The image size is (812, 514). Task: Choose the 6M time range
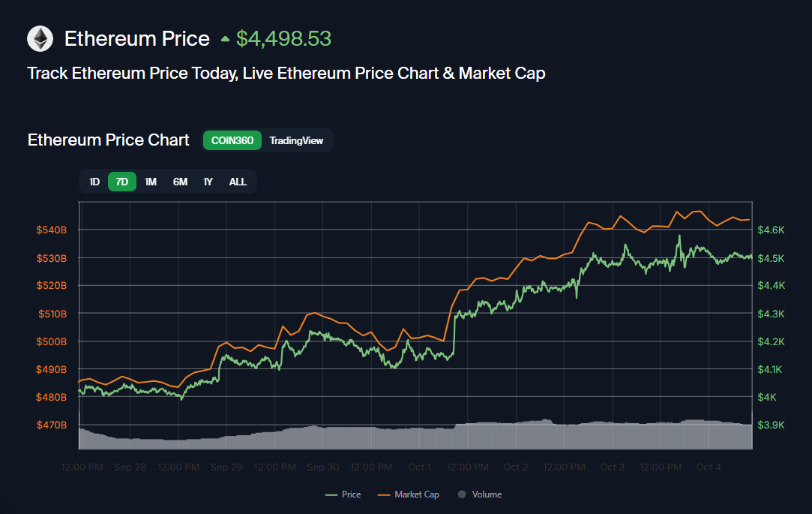(180, 182)
